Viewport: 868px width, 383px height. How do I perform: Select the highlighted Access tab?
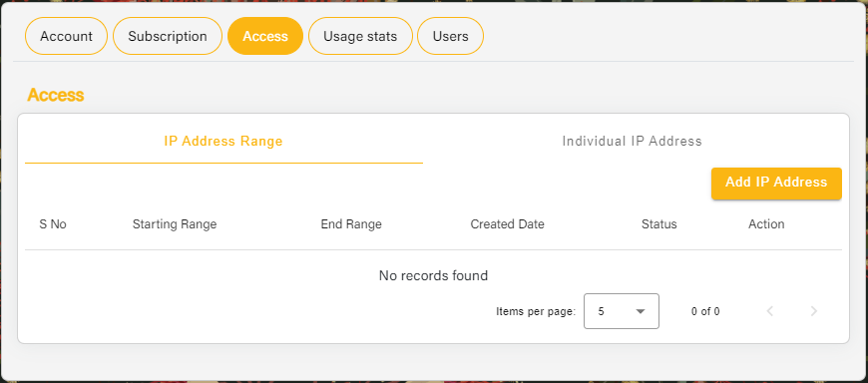pos(265,36)
